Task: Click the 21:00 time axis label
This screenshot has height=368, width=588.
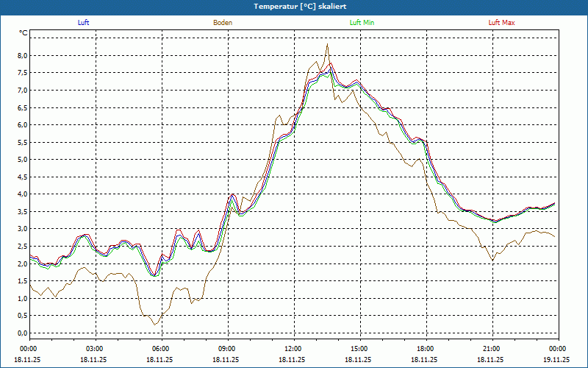Action: tap(491, 349)
